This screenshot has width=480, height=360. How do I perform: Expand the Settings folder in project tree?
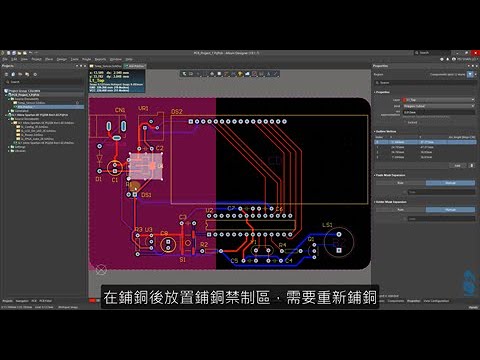[x=9, y=147]
